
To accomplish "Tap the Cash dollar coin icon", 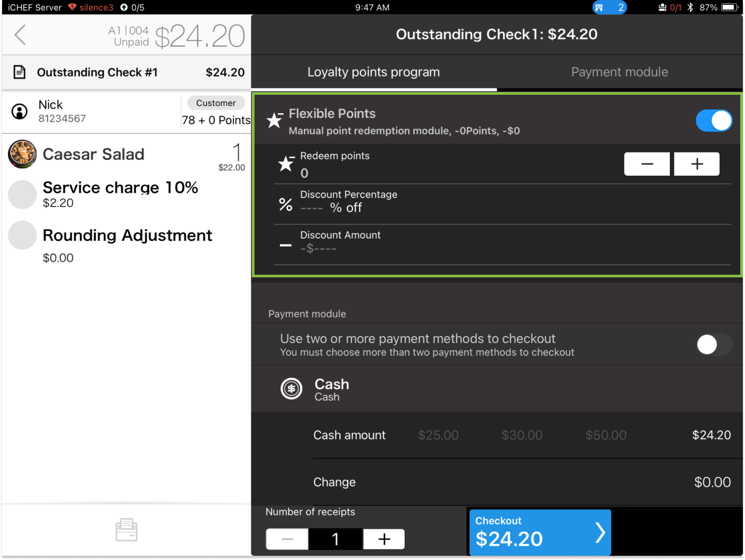I will 291,389.
